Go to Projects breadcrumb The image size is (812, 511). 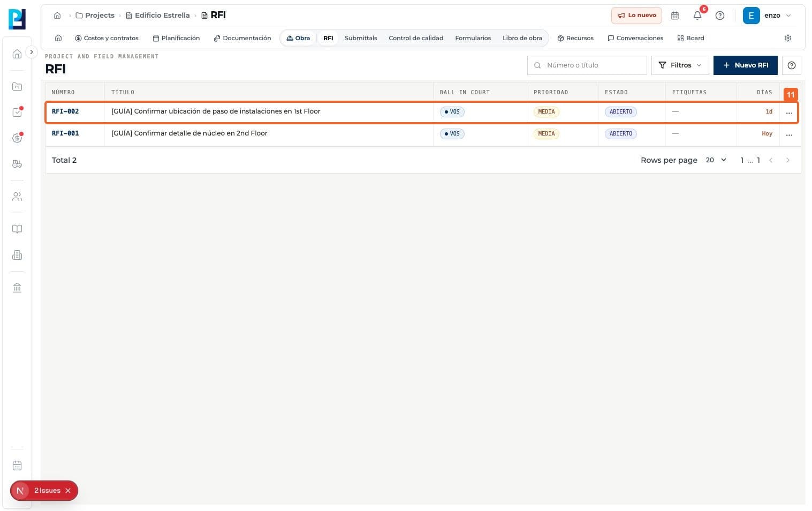(95, 16)
